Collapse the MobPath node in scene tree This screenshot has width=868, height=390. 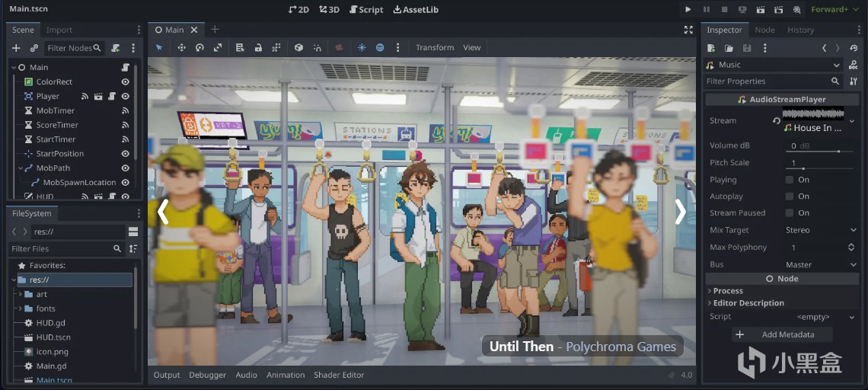point(21,168)
